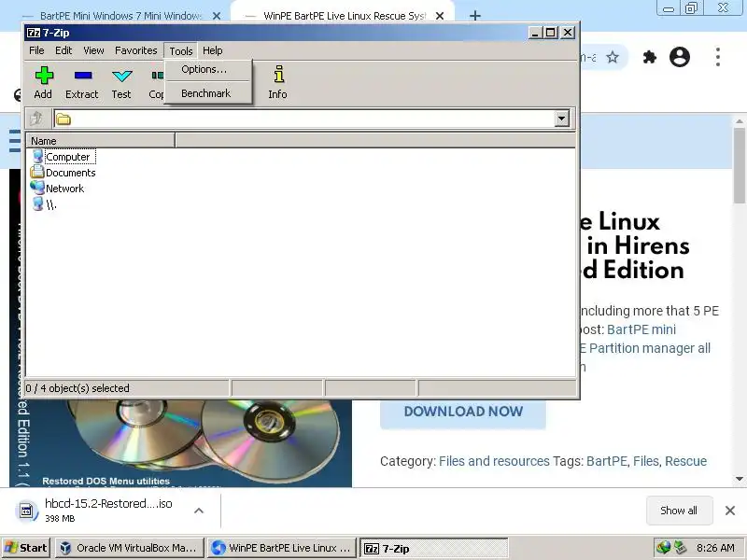The width and height of the screenshot is (747, 560).
Task: Click Show all downloads button
Action: (679, 511)
